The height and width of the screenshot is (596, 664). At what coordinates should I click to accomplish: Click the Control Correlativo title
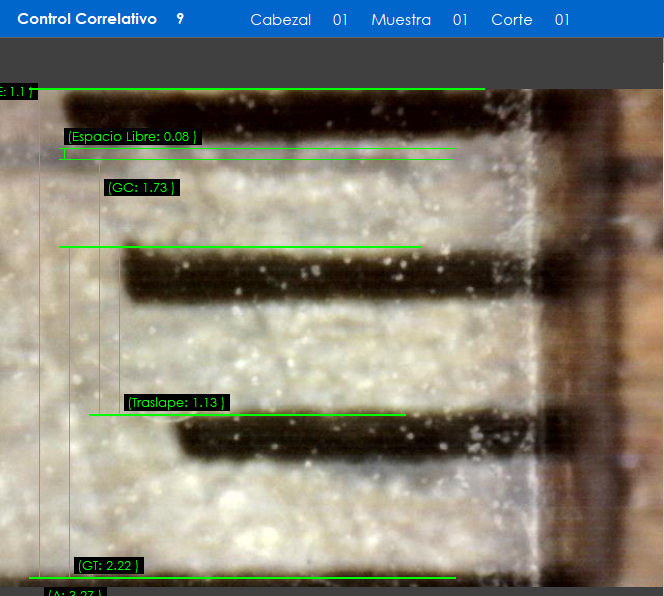coord(87,19)
